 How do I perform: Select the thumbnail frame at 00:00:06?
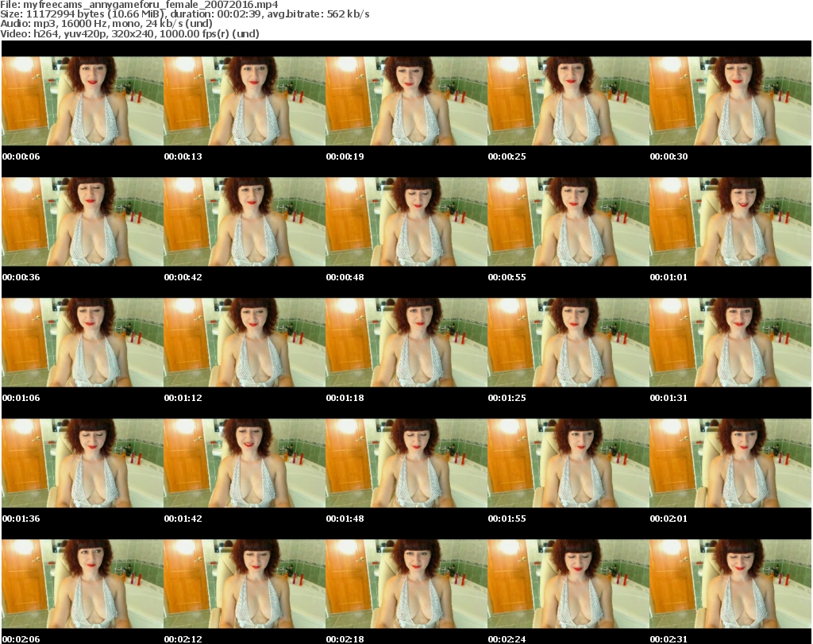tap(83, 101)
